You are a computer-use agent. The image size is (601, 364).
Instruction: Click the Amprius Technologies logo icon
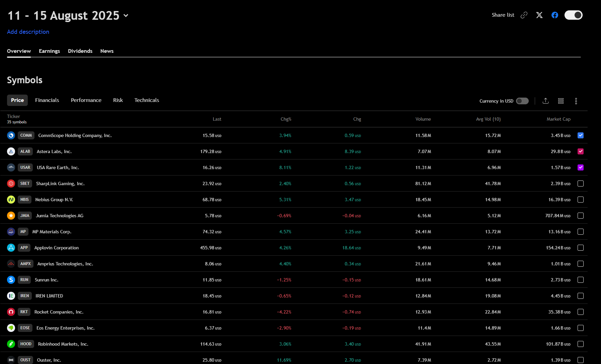[x=11, y=264]
